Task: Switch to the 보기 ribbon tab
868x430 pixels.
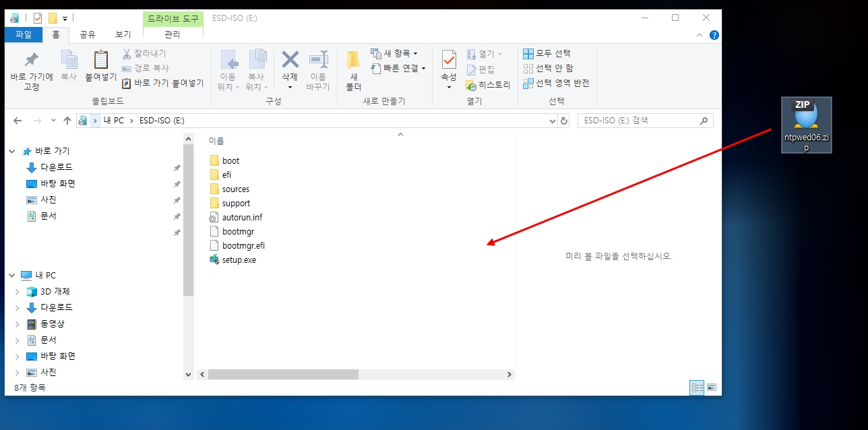Action: [x=123, y=34]
